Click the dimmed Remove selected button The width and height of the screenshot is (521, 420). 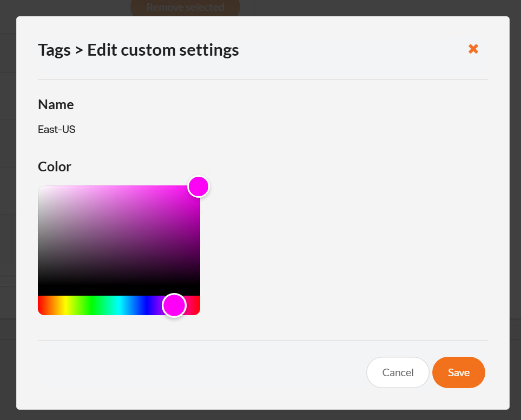pyautogui.click(x=185, y=8)
